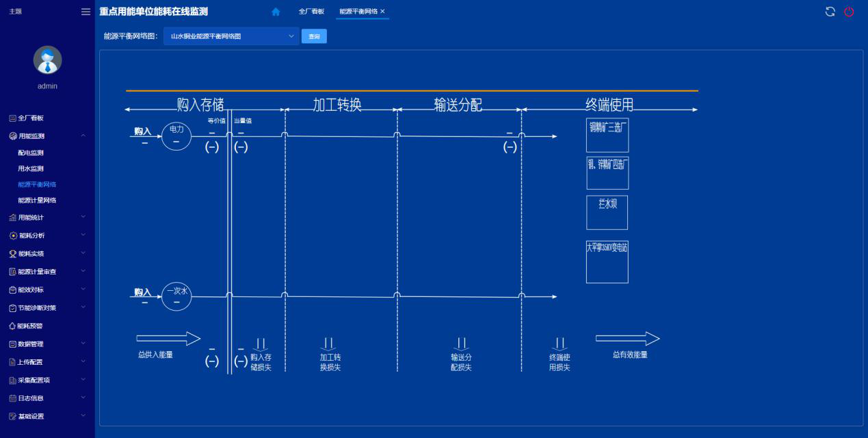Click the 加工转换损失 label
Screen dimensions: 868x438
[330, 362]
